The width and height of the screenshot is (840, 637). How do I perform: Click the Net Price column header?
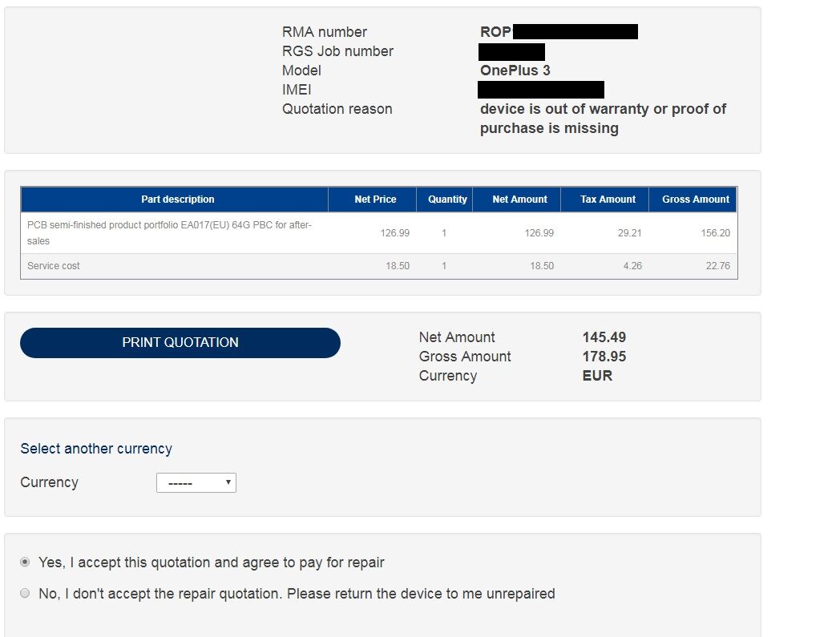click(x=375, y=200)
